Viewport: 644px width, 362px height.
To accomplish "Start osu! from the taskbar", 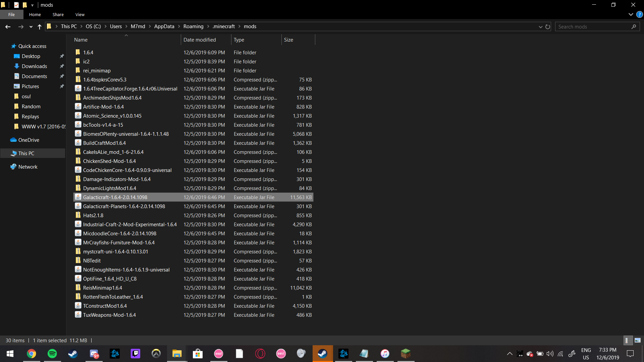I will point(218,353).
